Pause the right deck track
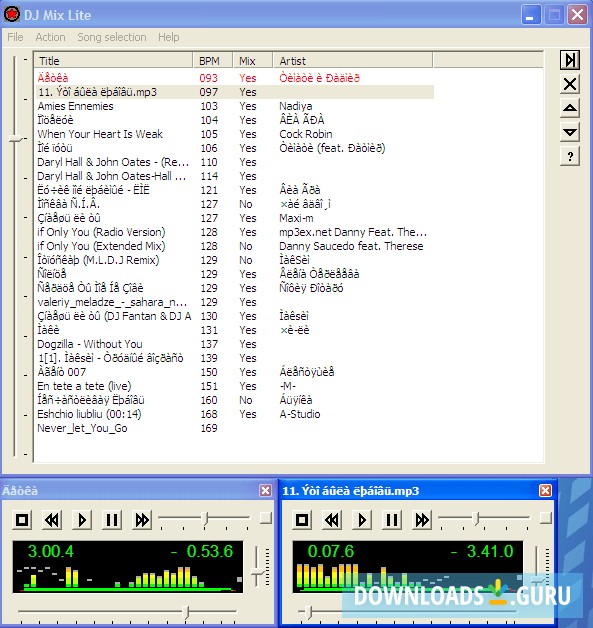593x628 pixels. (392, 520)
